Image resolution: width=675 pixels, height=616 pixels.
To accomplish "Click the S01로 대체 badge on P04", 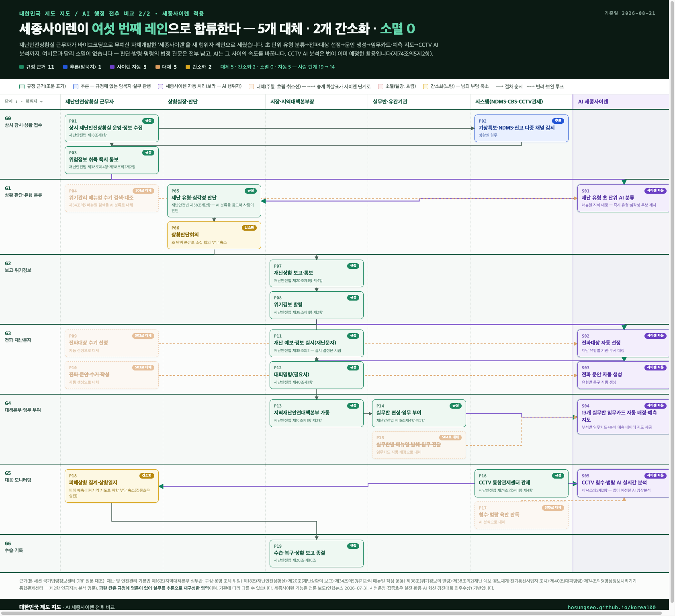I will coord(143,191).
